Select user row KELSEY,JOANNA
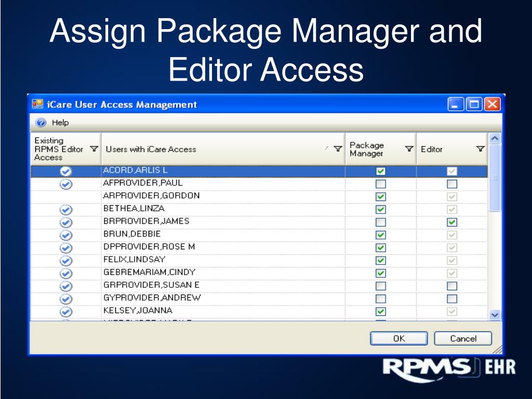Screen dimensions: 532x399 coord(259,312)
